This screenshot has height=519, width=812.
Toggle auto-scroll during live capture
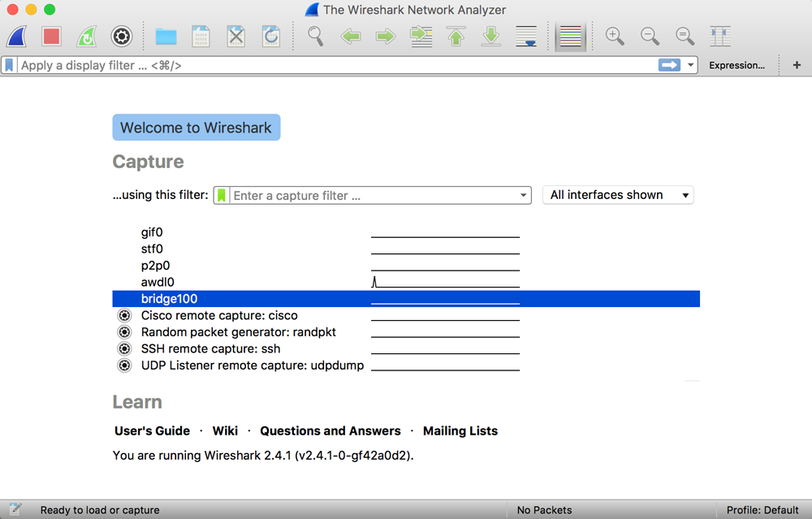point(526,37)
